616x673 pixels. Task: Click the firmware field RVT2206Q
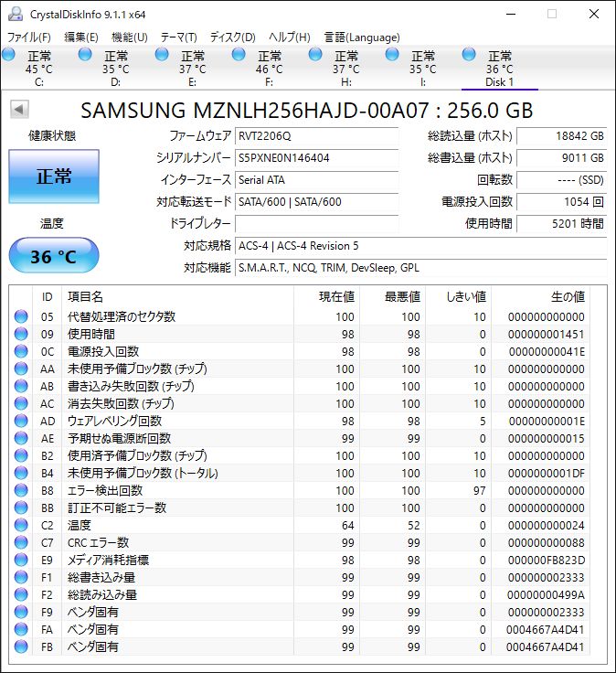316,136
